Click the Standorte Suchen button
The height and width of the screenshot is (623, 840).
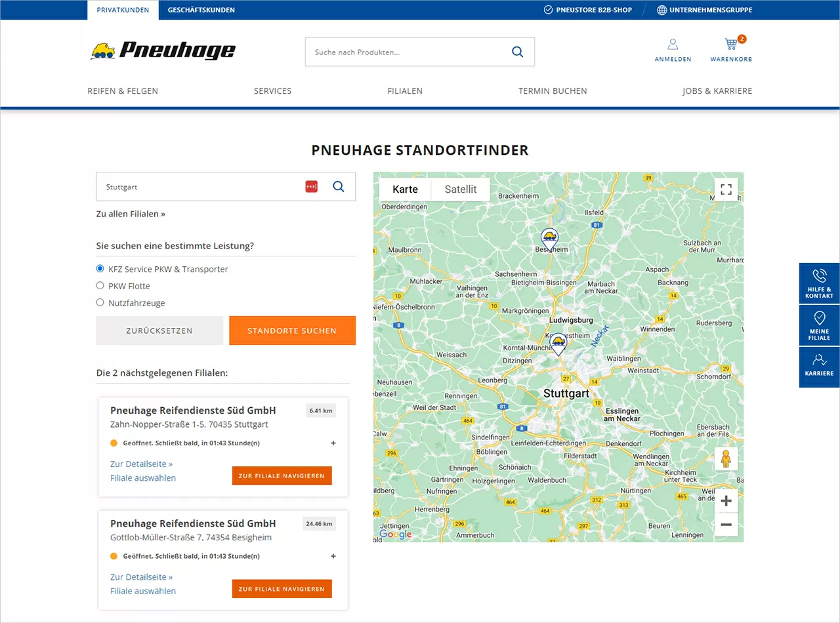[x=292, y=331]
